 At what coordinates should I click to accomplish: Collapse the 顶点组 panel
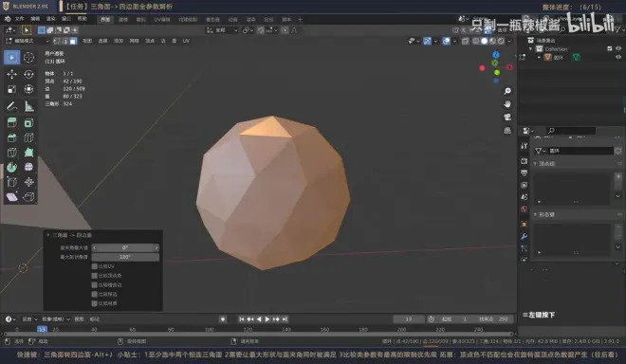point(535,164)
